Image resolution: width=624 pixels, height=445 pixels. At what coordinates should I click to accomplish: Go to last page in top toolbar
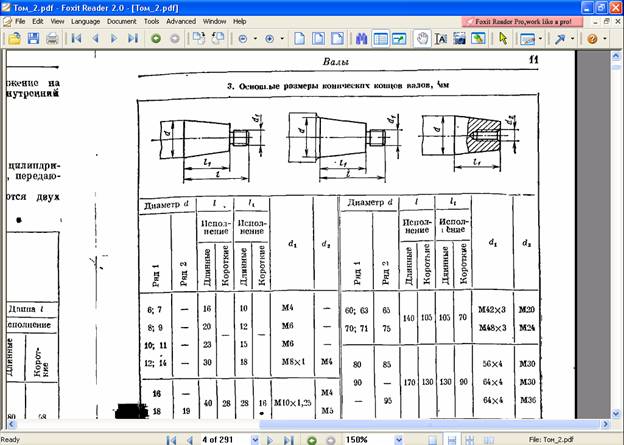tap(134, 38)
